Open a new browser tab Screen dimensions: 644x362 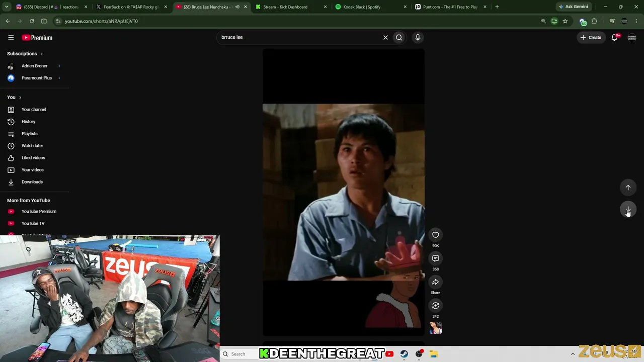click(497, 7)
